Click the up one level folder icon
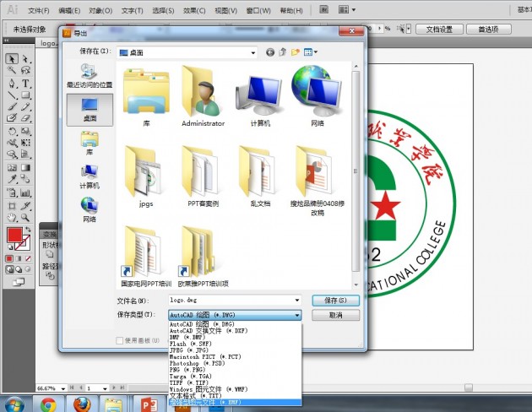The image size is (532, 412). pyautogui.click(x=283, y=51)
